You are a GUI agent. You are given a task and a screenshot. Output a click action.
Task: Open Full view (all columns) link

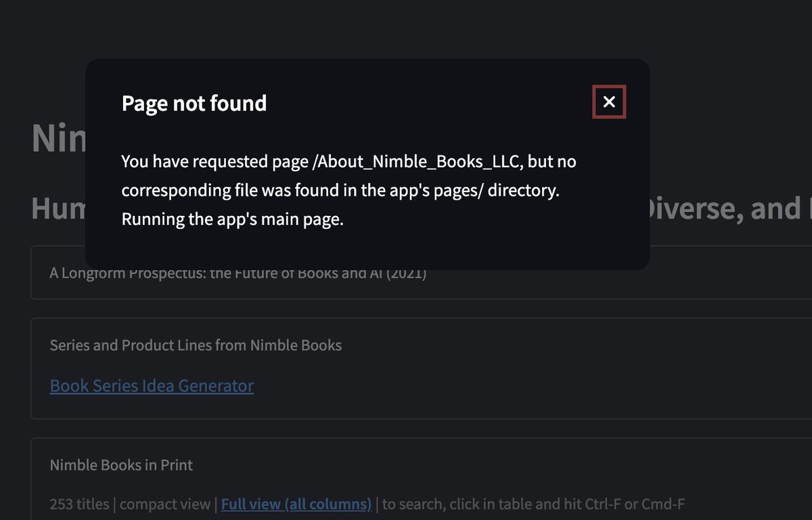click(x=296, y=504)
